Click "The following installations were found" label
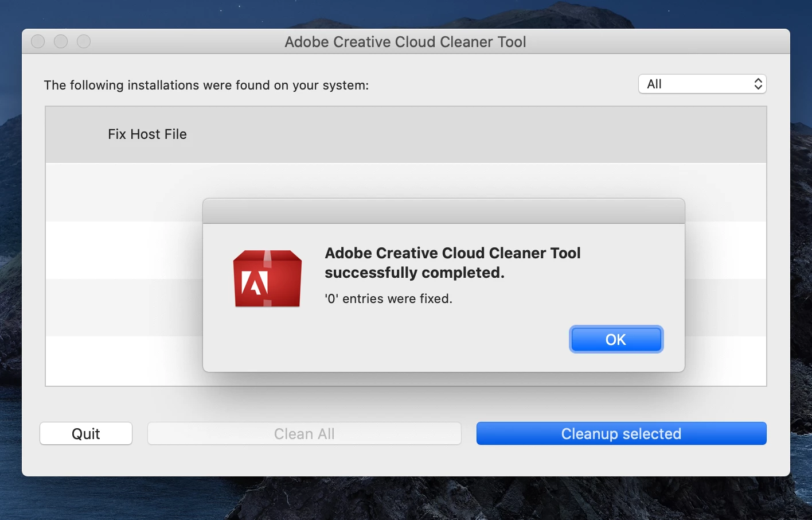Screen dimensions: 812x520 [x=206, y=85]
